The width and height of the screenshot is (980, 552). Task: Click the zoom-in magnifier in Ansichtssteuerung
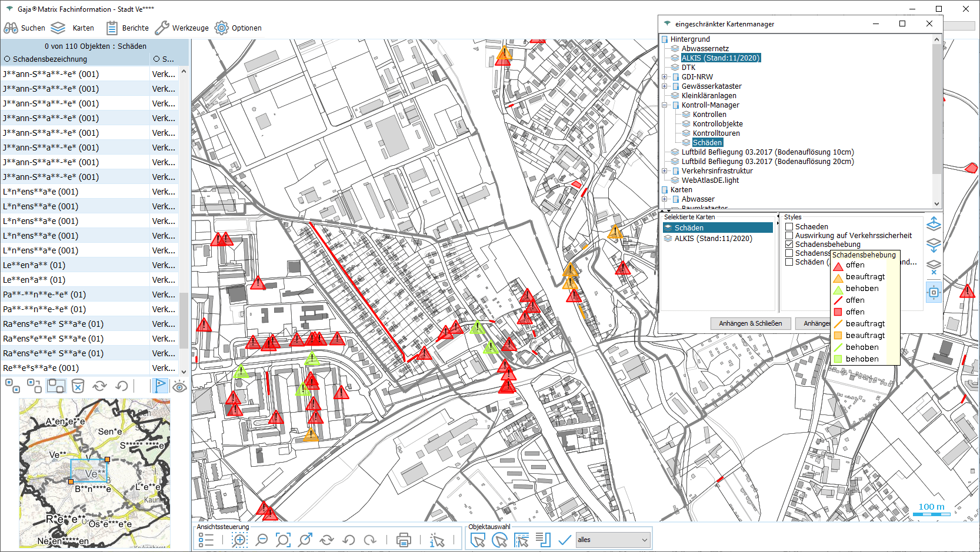[x=239, y=540]
